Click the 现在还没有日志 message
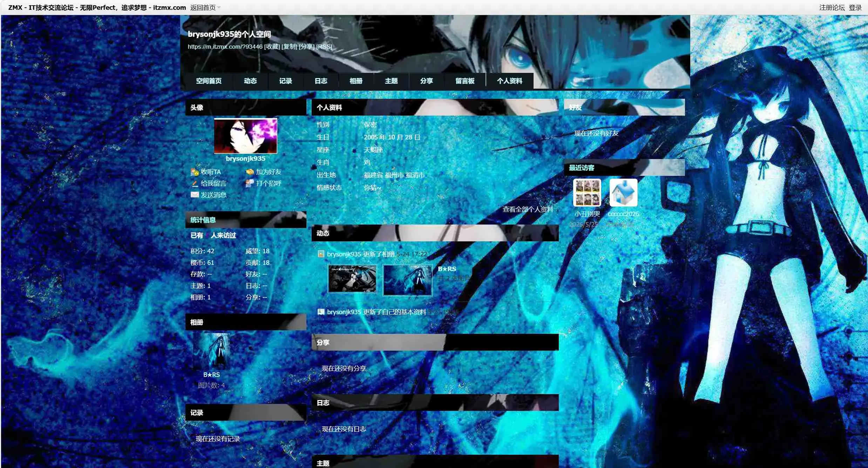This screenshot has width=868, height=468. click(x=344, y=429)
